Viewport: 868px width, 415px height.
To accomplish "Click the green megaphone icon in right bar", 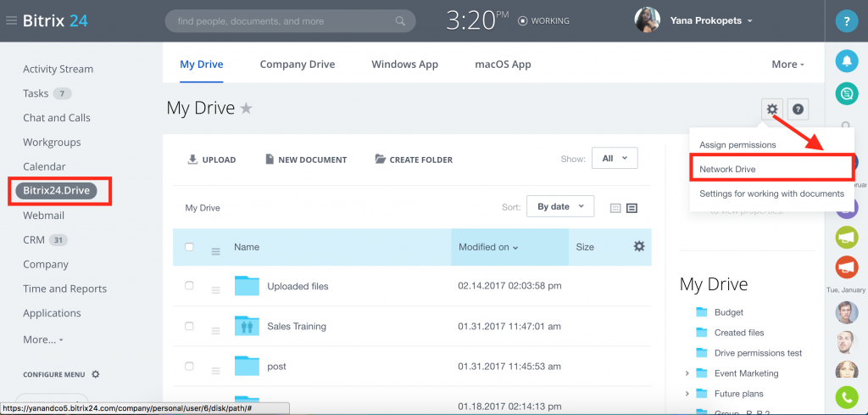I will 847,237.
